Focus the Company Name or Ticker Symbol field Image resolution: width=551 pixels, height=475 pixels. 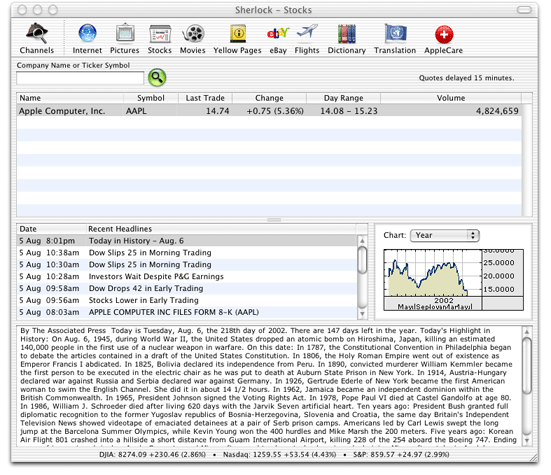click(x=80, y=78)
